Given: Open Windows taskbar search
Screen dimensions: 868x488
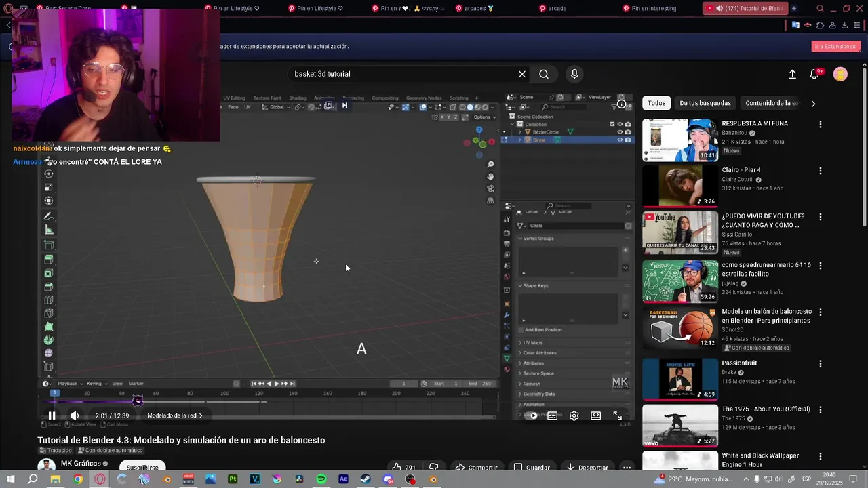Looking at the screenshot, I should pos(33,479).
